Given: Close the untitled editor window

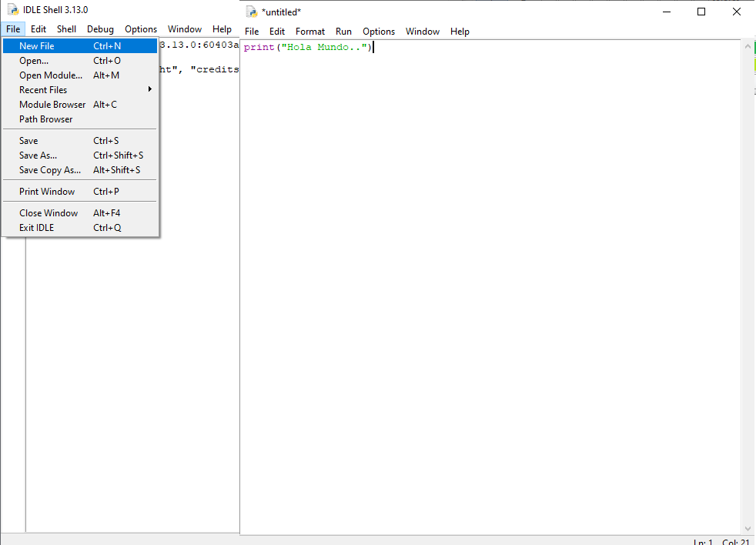Looking at the screenshot, I should (737, 12).
